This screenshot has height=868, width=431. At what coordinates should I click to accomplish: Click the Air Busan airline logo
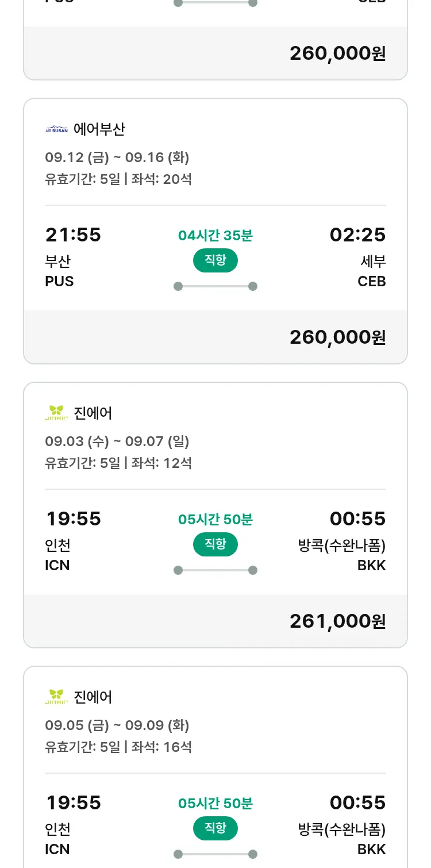(56, 129)
